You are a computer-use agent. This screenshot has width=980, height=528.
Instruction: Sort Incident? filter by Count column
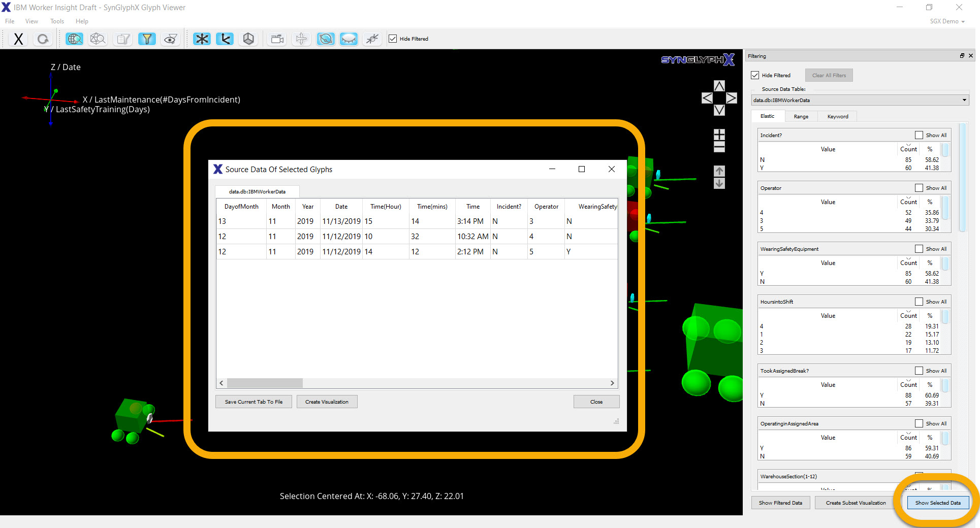coord(908,149)
